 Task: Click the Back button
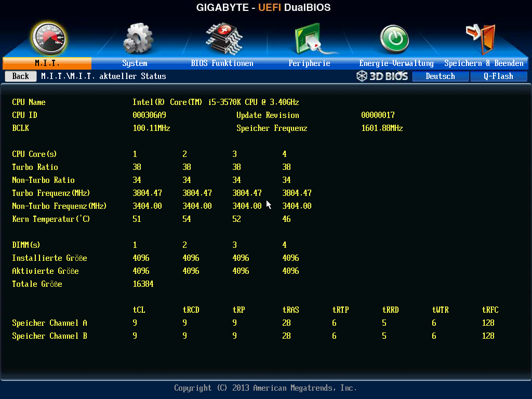click(x=20, y=76)
